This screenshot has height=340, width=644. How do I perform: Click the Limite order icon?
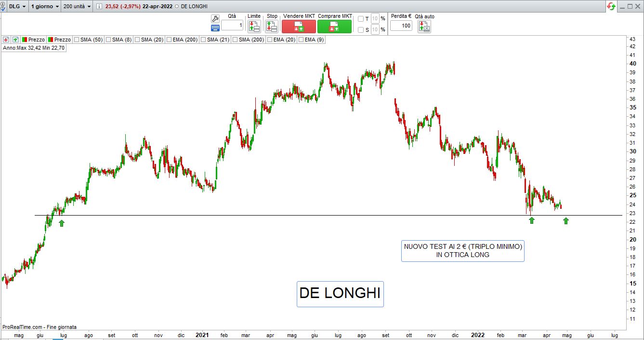click(254, 27)
